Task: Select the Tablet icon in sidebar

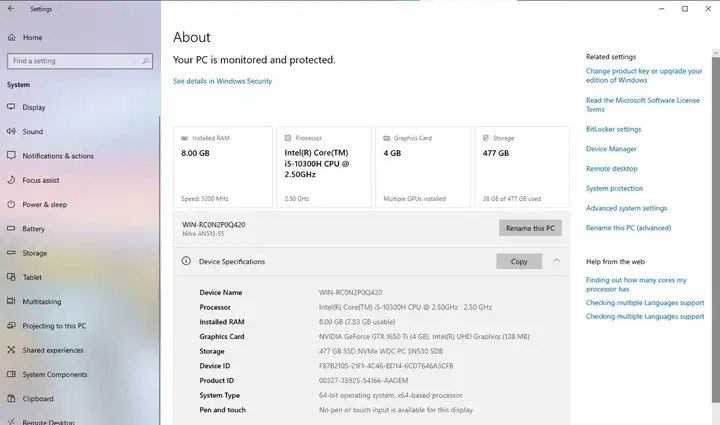Action: [x=11, y=277]
